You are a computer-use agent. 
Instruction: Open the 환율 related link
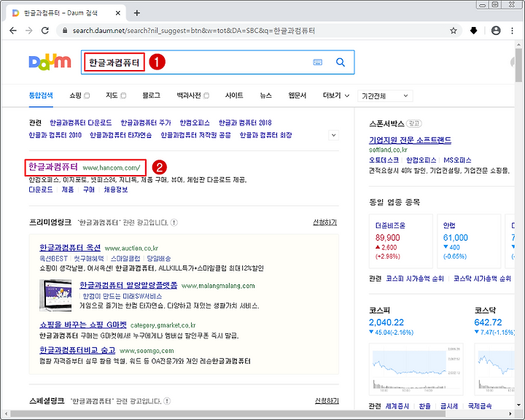424,406
